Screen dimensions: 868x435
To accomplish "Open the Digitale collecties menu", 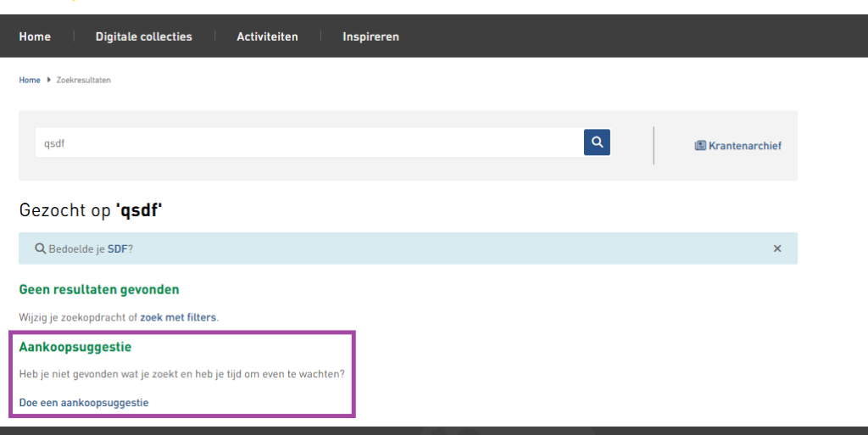I will (x=143, y=36).
